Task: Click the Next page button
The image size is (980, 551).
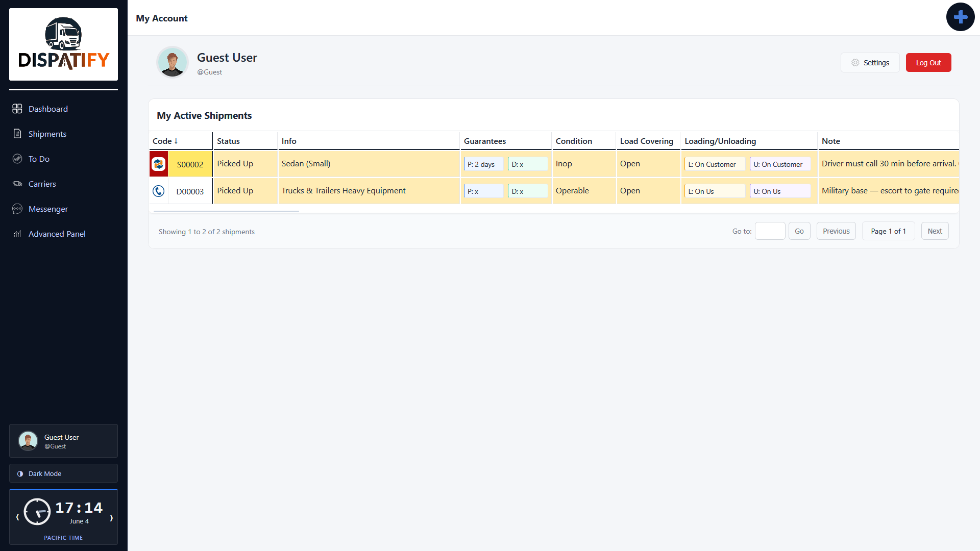Action: click(935, 231)
